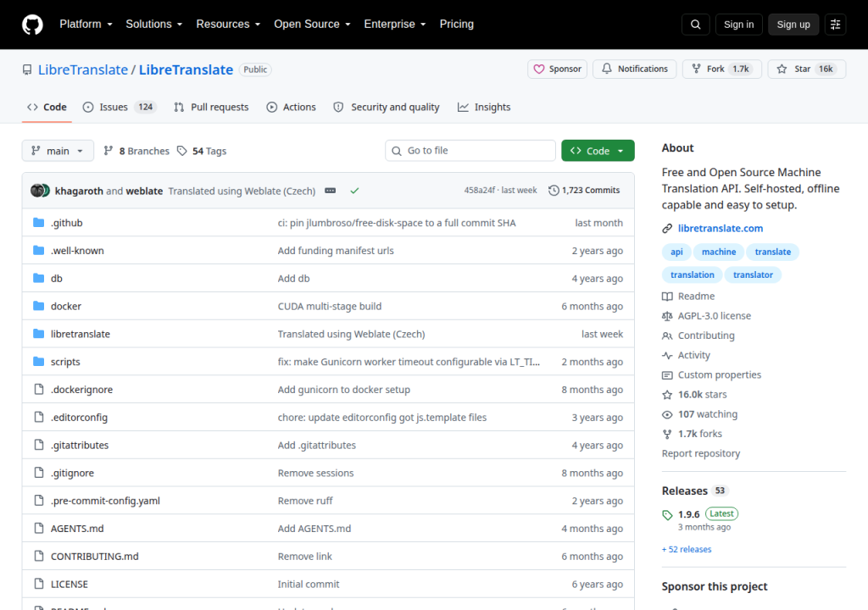Open the AGENTS.md file

coord(77,528)
